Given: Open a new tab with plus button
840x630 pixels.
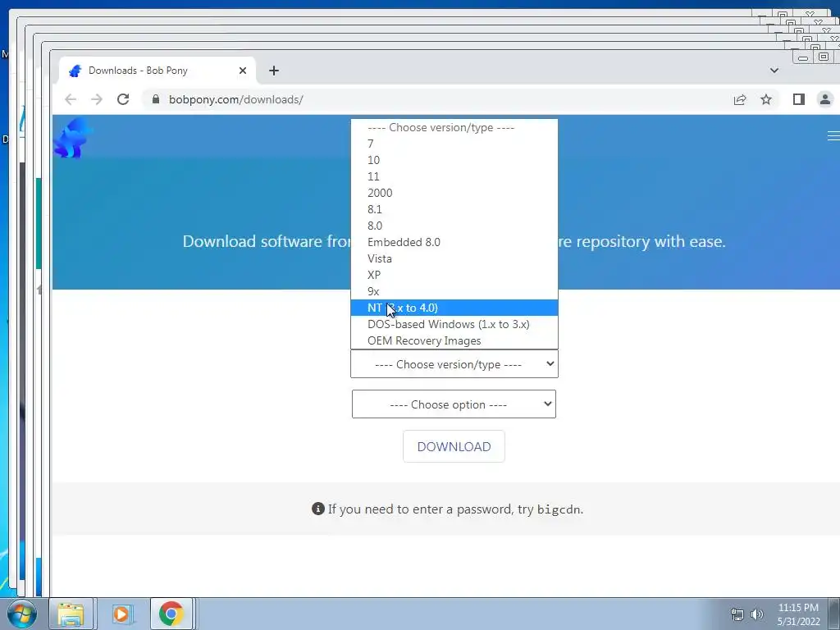Looking at the screenshot, I should click(274, 71).
